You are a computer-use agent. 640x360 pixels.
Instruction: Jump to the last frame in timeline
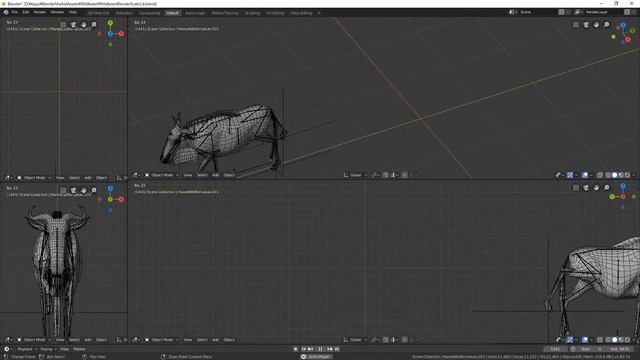[337, 349]
